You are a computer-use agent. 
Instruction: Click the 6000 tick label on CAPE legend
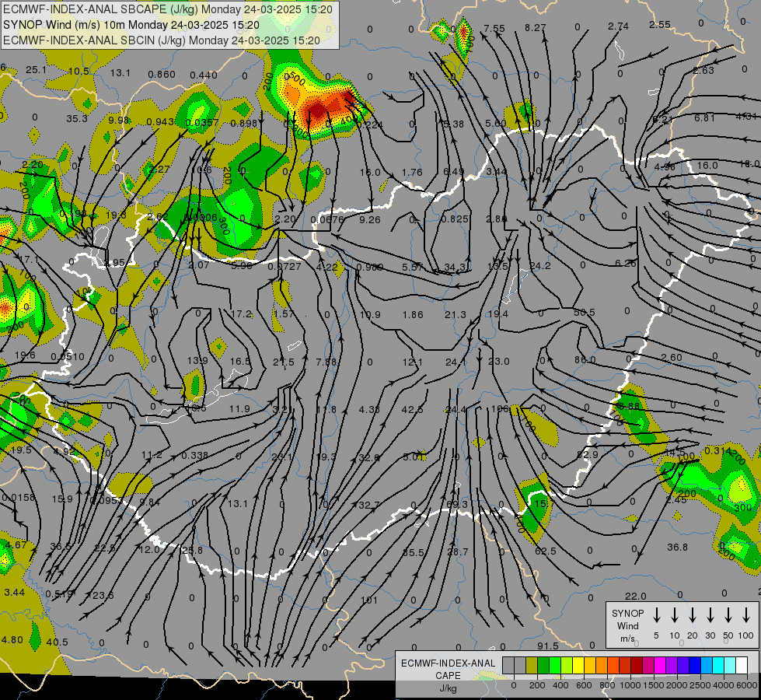click(x=748, y=685)
